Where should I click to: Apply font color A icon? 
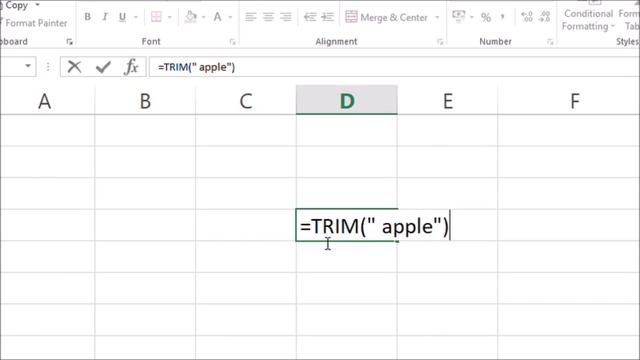pyautogui.click(x=218, y=17)
